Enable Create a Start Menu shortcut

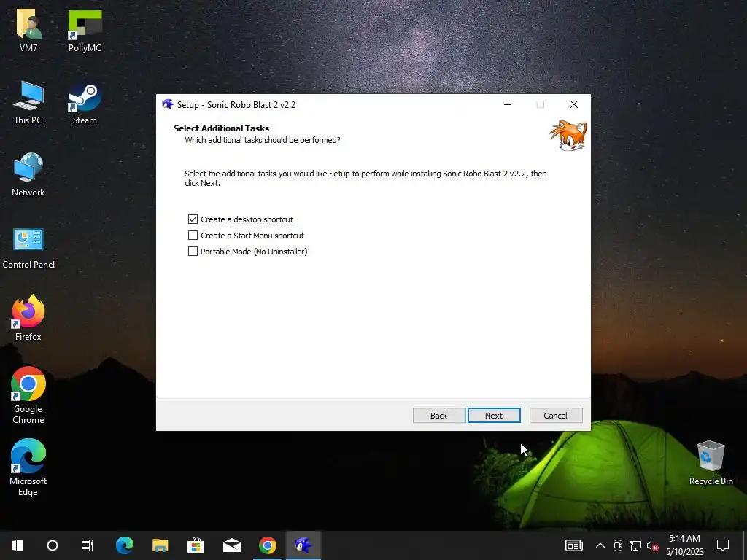[x=193, y=236]
